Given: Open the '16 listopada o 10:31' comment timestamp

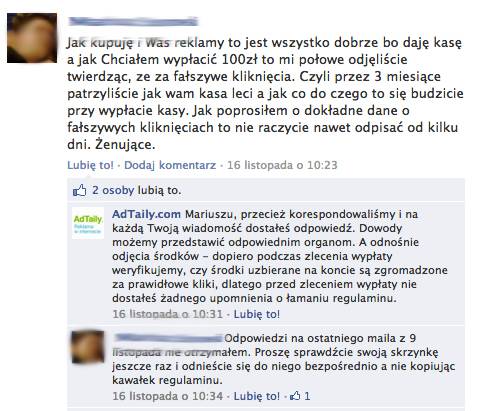Looking at the screenshot, I should coord(168,314).
